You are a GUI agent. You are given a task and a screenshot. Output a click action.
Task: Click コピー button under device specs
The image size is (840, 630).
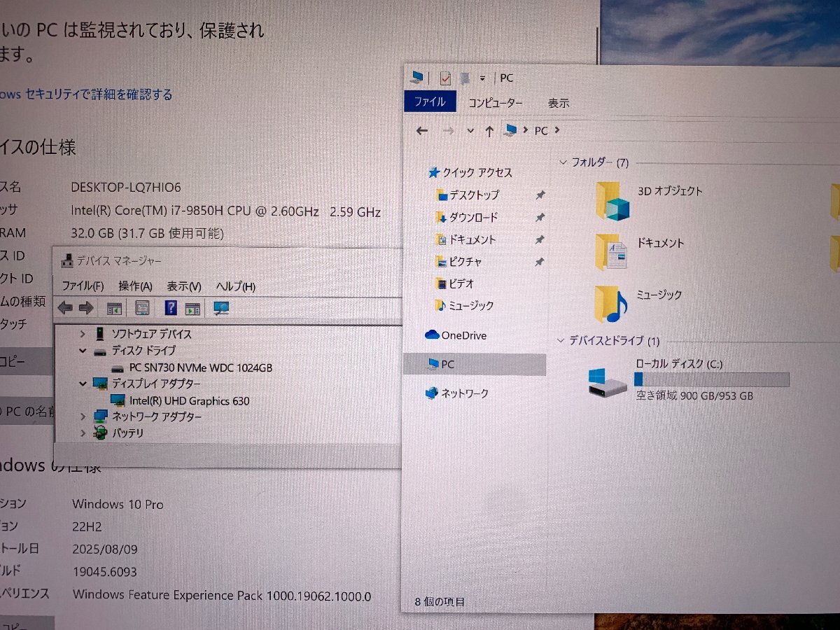pyautogui.click(x=26, y=362)
